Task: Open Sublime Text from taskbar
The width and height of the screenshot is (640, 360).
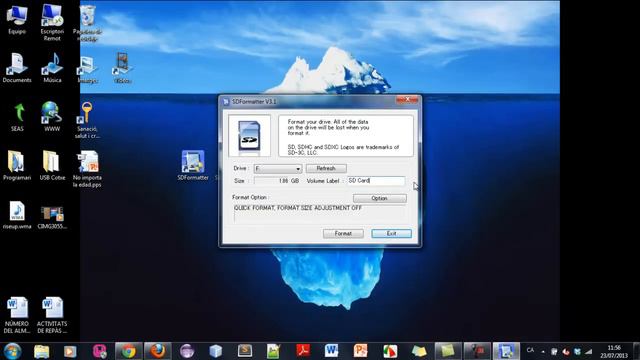Action: click(245, 351)
